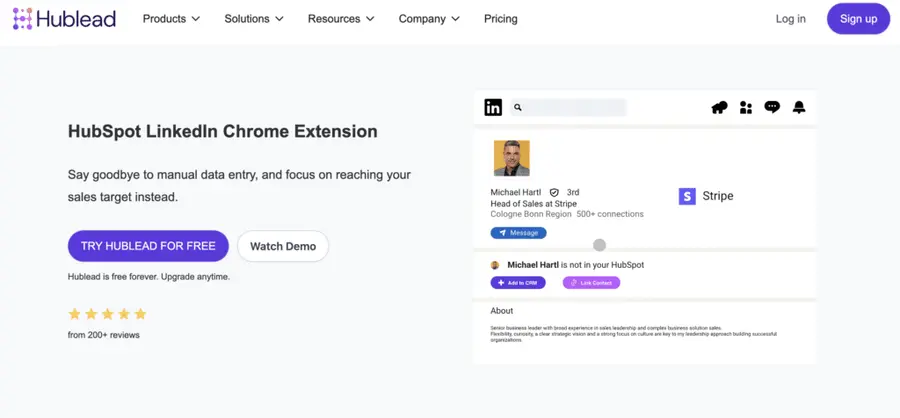Click the small avatar beside Michael Hartl
The image size is (900, 418).
click(495, 265)
